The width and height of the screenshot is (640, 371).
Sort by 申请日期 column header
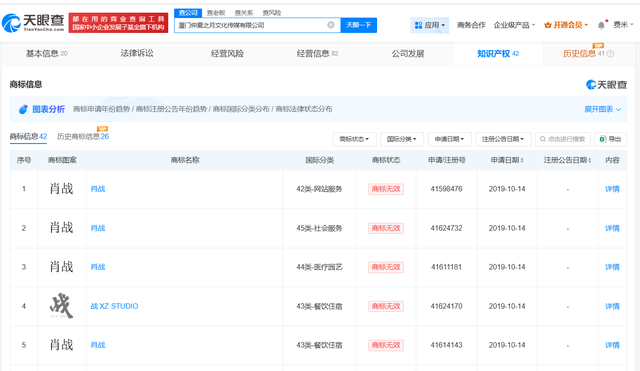click(507, 160)
